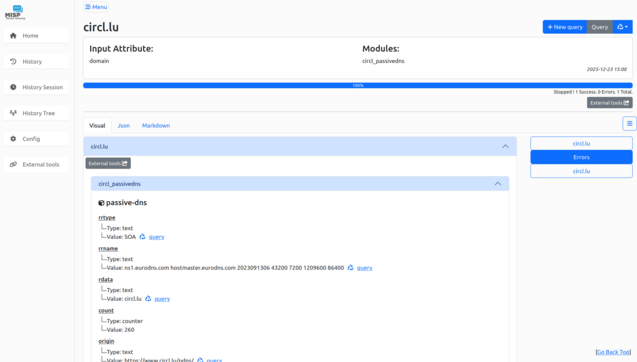
Task: Toggle the Menu button at top
Action: click(96, 7)
